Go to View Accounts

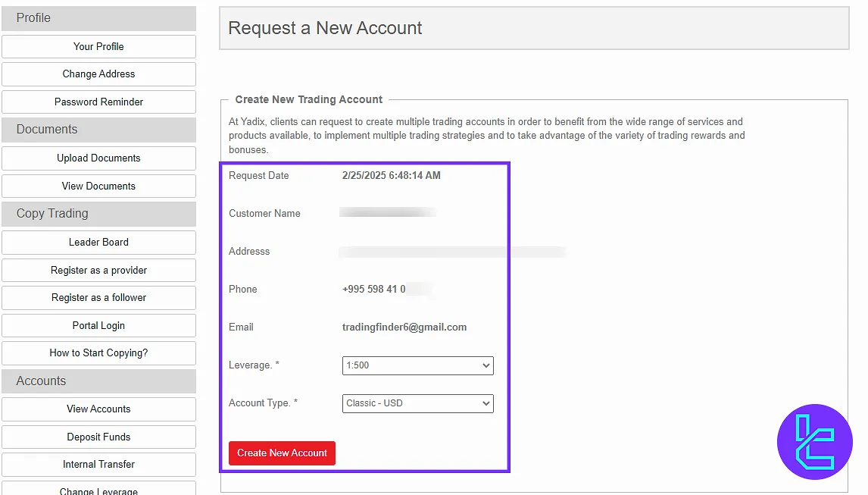(98, 409)
